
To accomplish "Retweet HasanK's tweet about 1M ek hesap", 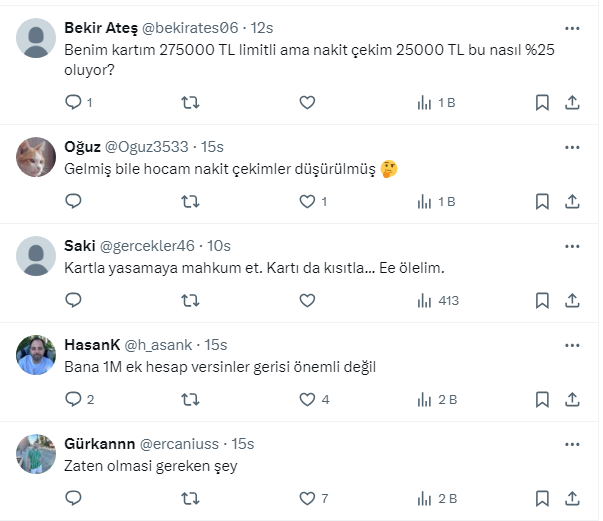I will [x=190, y=399].
